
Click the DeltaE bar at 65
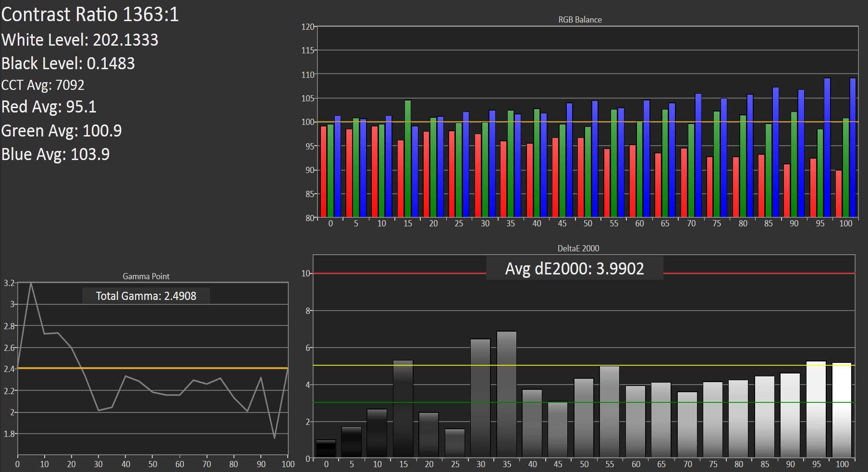pos(661,420)
